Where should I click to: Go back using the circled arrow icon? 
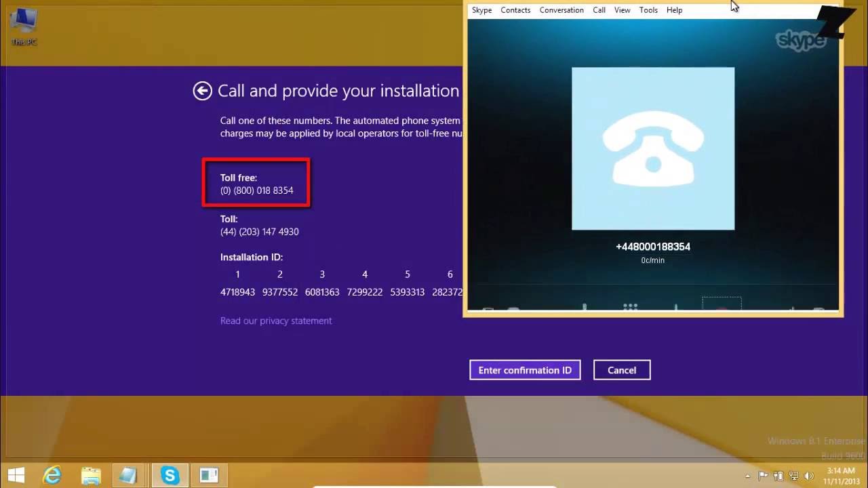pos(202,91)
